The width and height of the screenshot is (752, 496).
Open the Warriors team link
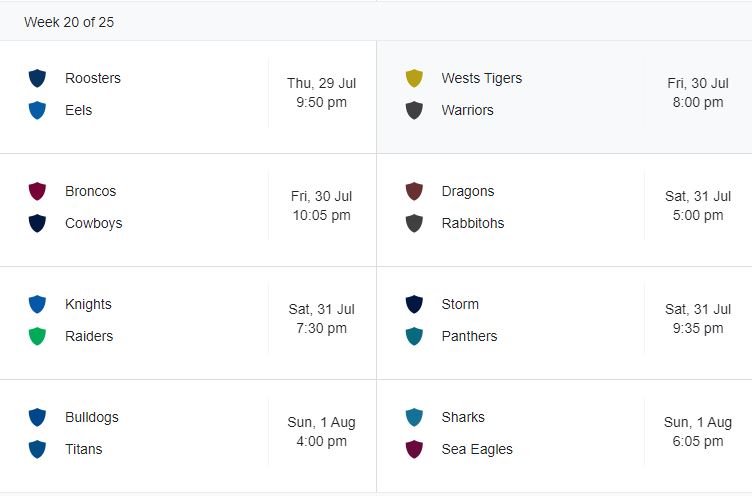[x=467, y=110]
